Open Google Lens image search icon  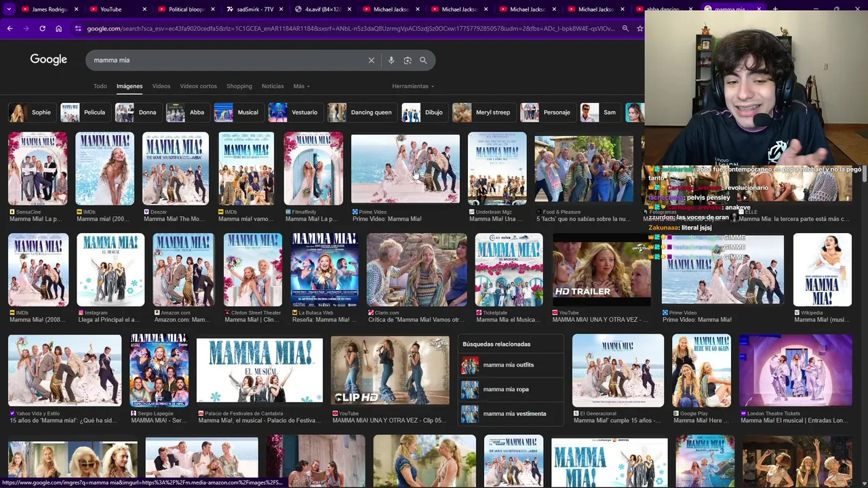point(408,60)
